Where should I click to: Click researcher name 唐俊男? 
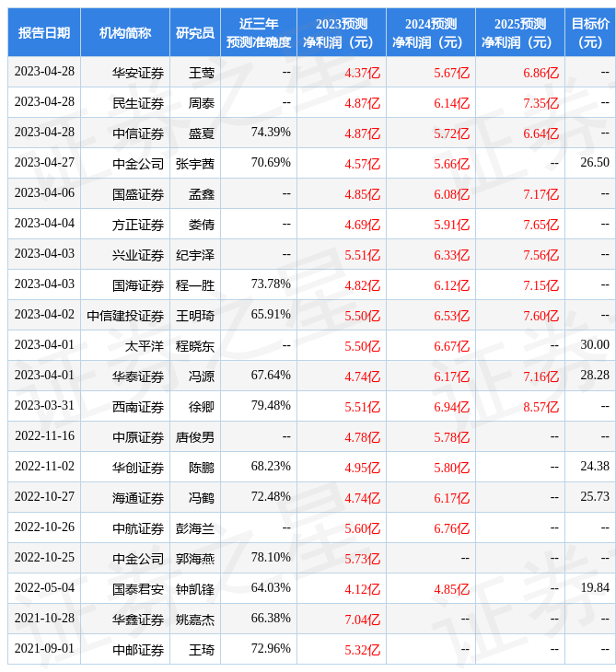pos(195,437)
